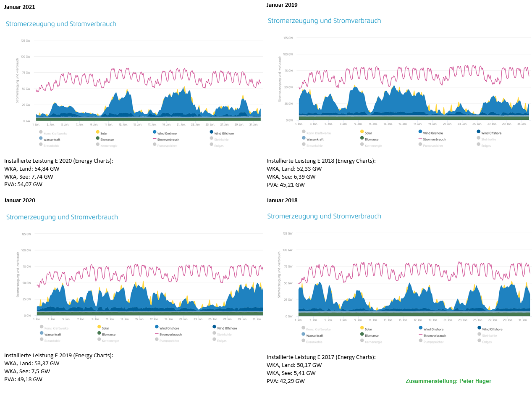The width and height of the screenshot is (532, 393).
Task: Click the Stromerzeugung und Stromverbrauch title under Januar 2018
Action: [324, 216]
